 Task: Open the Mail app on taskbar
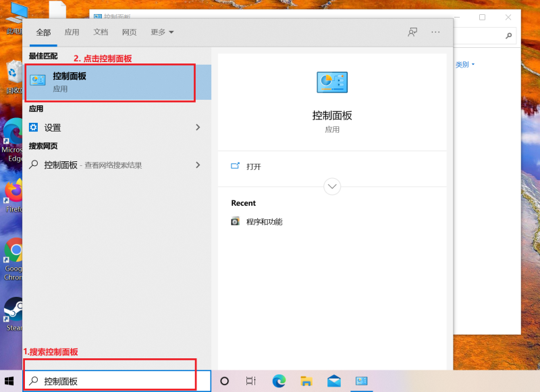pos(333,381)
